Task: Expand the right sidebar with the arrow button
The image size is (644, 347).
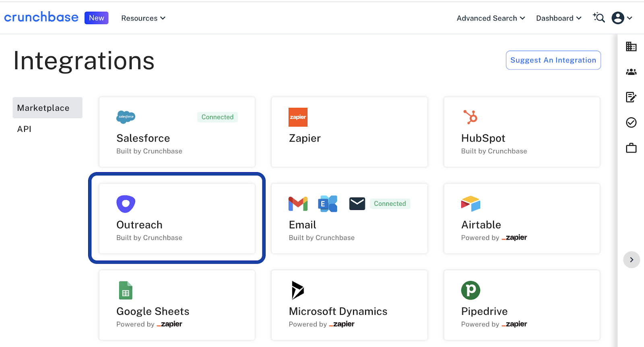Action: (632, 260)
